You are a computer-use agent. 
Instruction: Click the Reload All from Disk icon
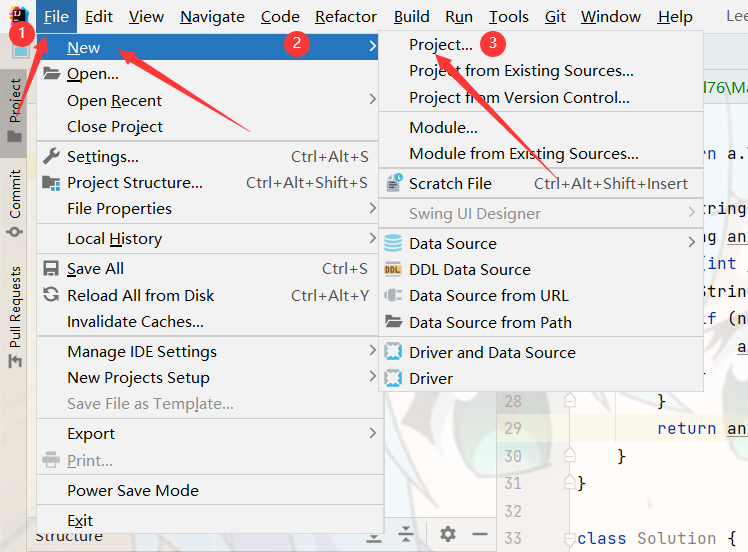51,295
